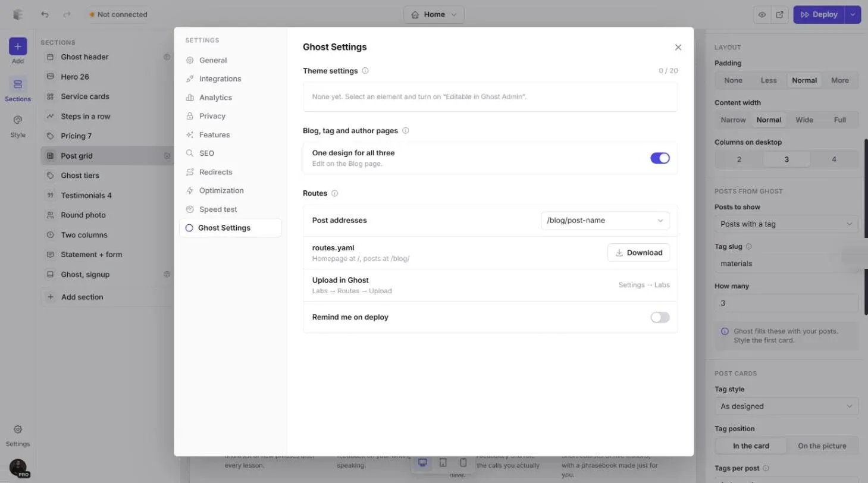Select the Pricing 7 section
The height and width of the screenshot is (483, 868).
(107, 136)
